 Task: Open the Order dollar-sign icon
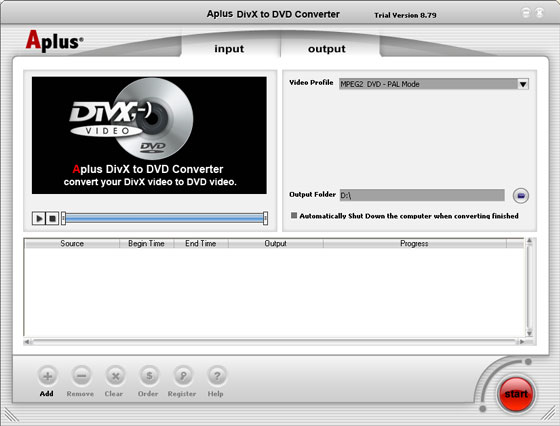click(x=149, y=376)
